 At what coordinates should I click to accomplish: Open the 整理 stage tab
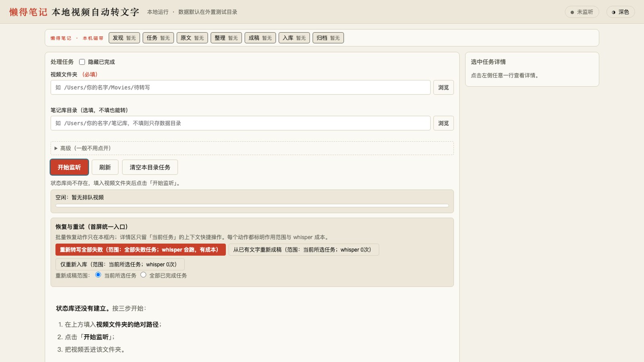(x=226, y=38)
